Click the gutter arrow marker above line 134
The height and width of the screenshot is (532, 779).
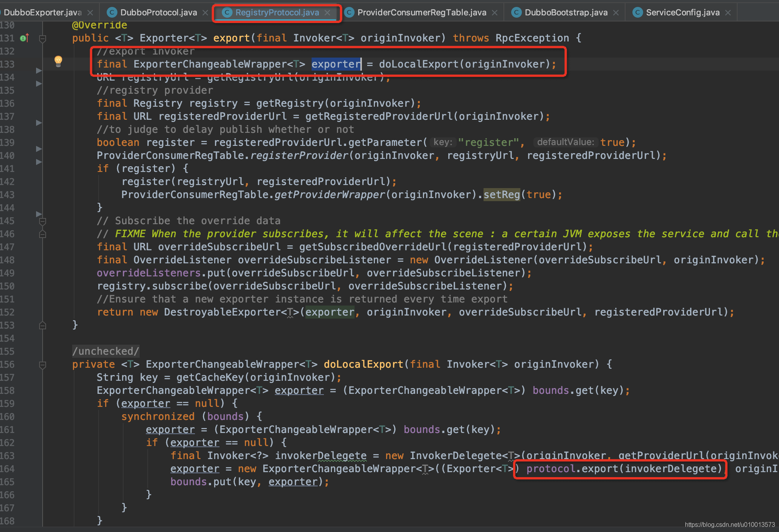coord(38,71)
